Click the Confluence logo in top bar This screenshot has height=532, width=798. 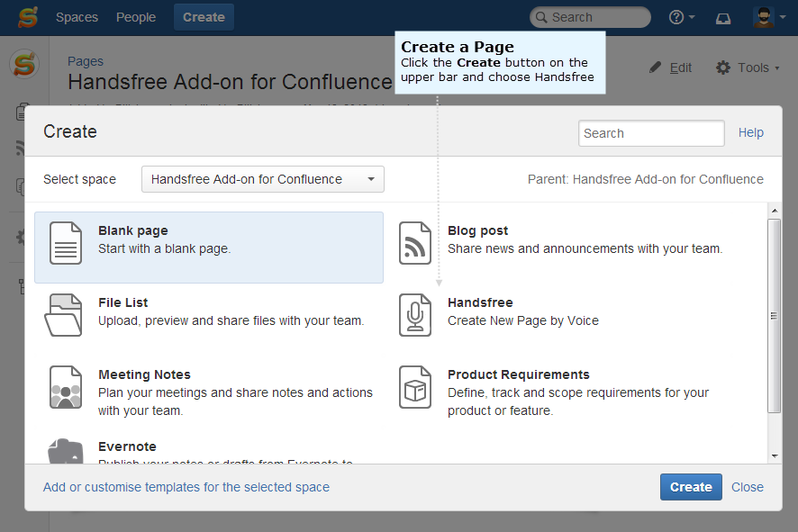28,17
